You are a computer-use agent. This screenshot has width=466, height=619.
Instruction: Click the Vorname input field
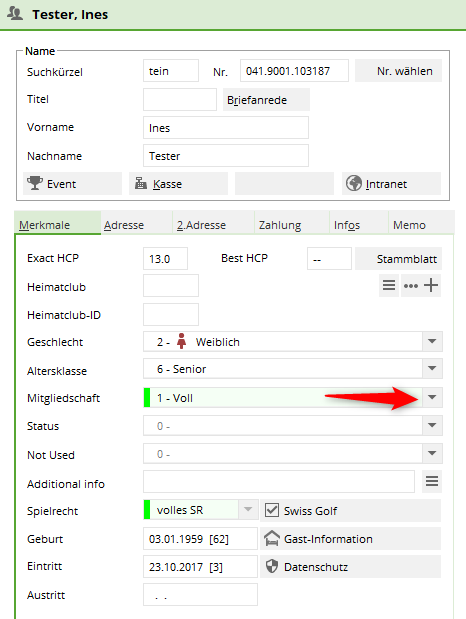click(226, 128)
